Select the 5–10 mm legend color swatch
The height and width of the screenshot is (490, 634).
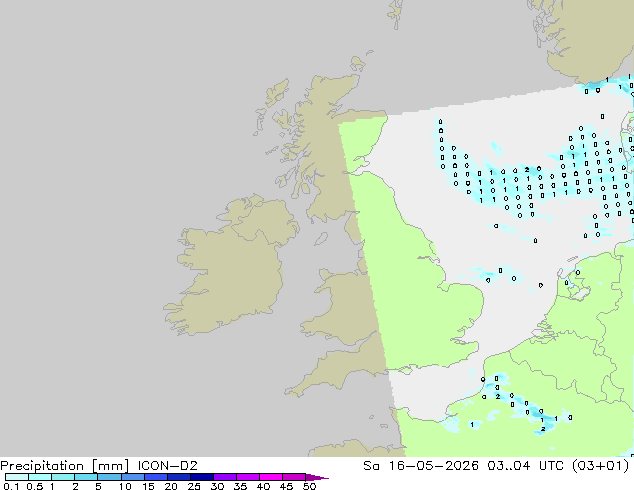click(109, 477)
